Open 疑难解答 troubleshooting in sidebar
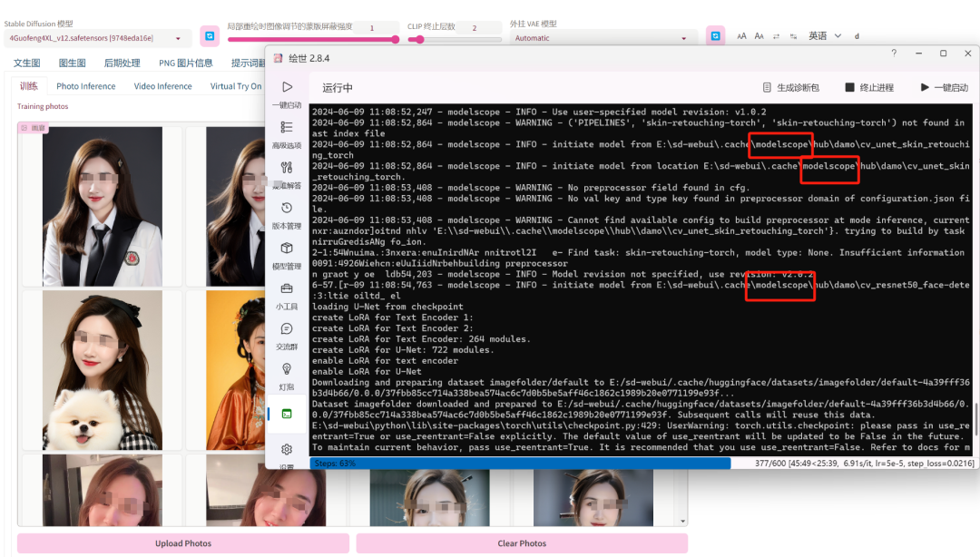The height and width of the screenshot is (557, 980). click(287, 174)
